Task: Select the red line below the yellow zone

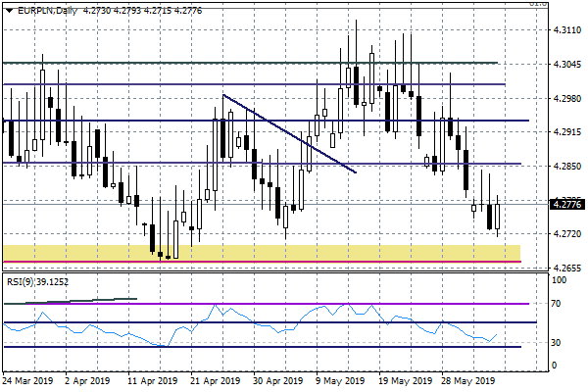Action: pyautogui.click(x=294, y=262)
